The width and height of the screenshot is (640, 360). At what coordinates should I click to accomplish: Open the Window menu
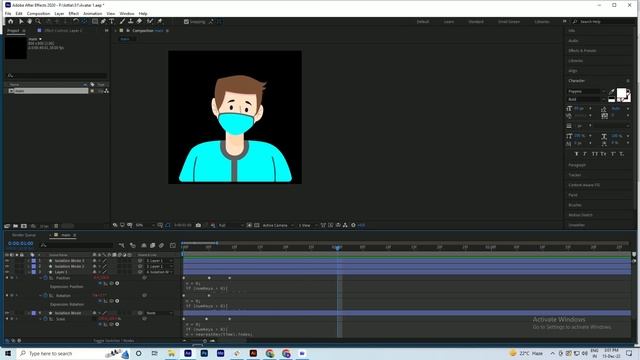coord(127,13)
